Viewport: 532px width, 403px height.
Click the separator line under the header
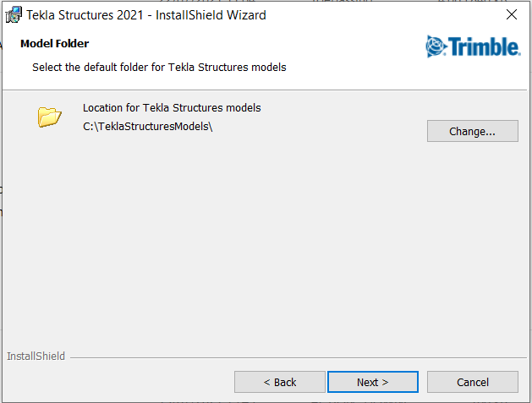265,90
